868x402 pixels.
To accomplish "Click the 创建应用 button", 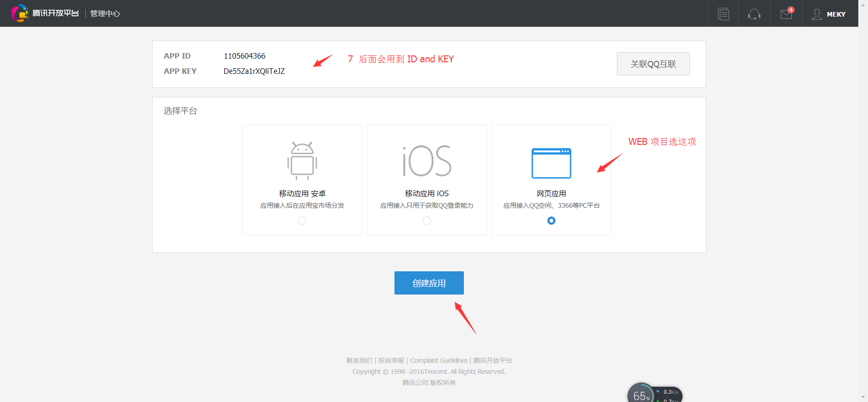I will (429, 283).
